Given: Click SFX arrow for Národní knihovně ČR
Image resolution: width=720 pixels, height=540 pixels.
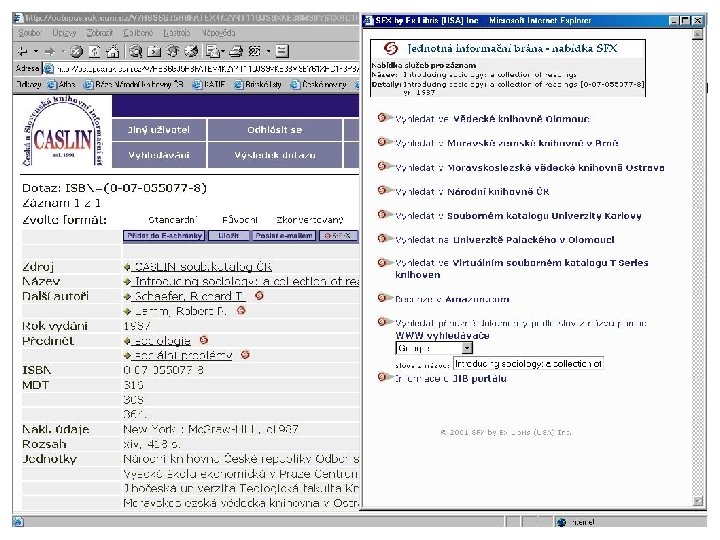Looking at the screenshot, I should coord(384,190).
